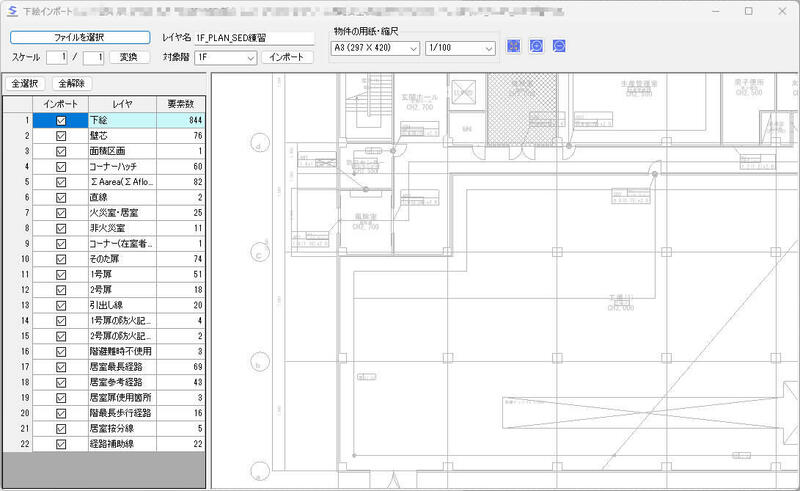Open the A3 (297 X 420) paper dropdown

[376, 48]
